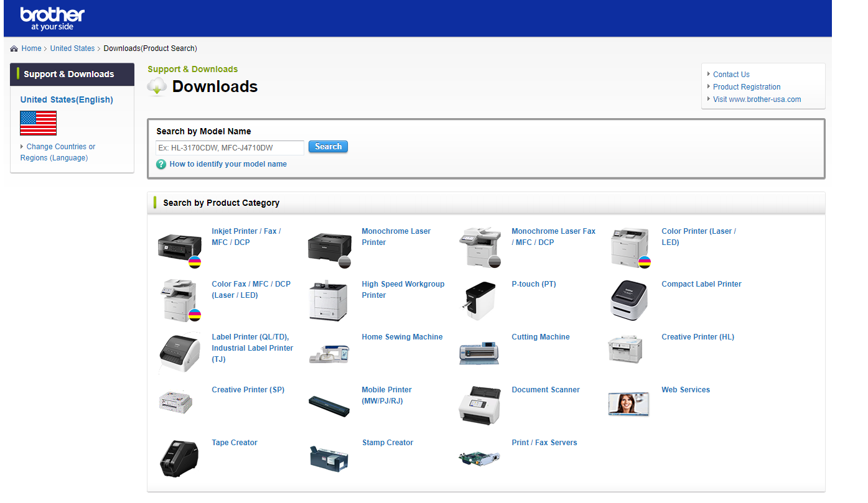This screenshot has height=503, width=868.
Task: Click the Print / Fax Servers image
Action: coord(480,459)
